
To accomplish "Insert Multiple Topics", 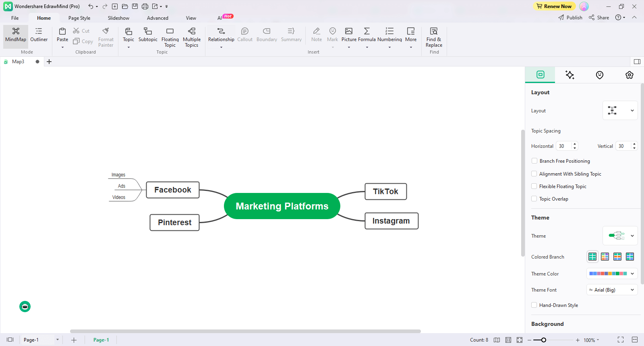I will click(192, 37).
